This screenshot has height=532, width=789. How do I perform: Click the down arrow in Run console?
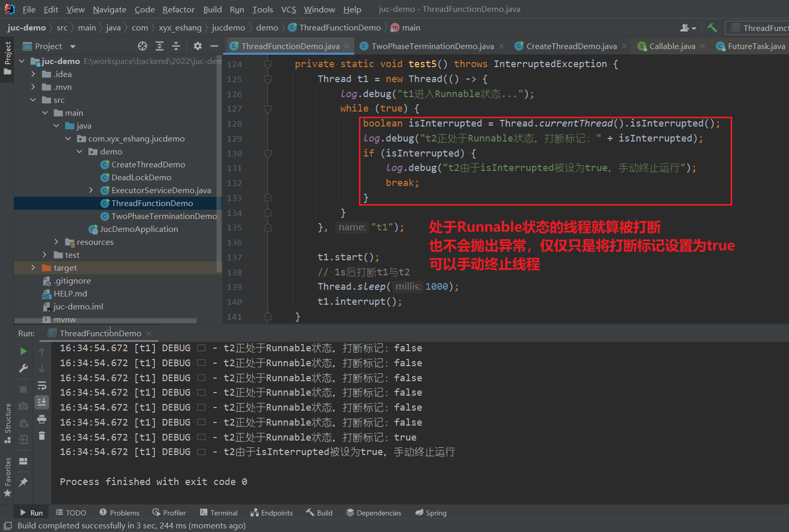tap(42, 369)
